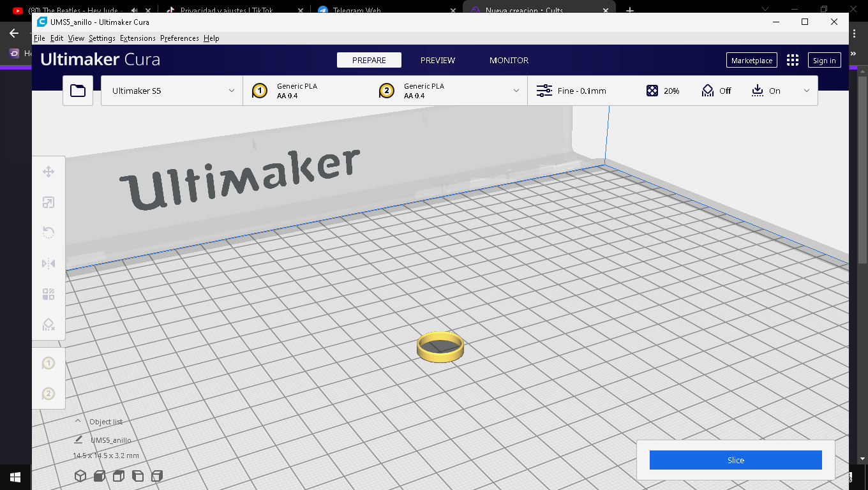Select the Per Model Settings tool

[49, 294]
